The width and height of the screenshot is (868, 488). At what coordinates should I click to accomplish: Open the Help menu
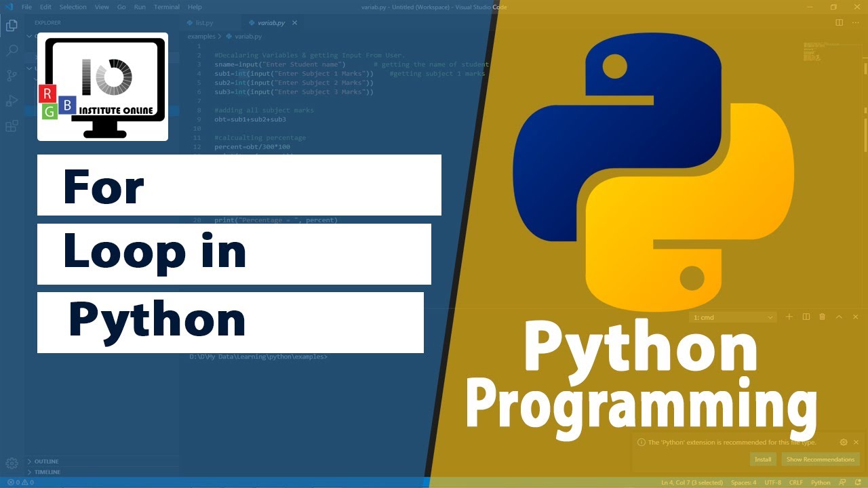pos(195,7)
